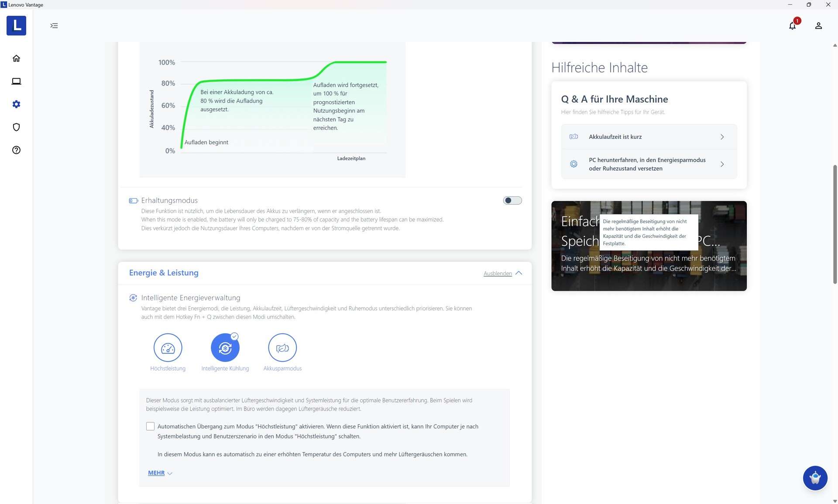Select the Akkusparmodus power mode

[282, 347]
